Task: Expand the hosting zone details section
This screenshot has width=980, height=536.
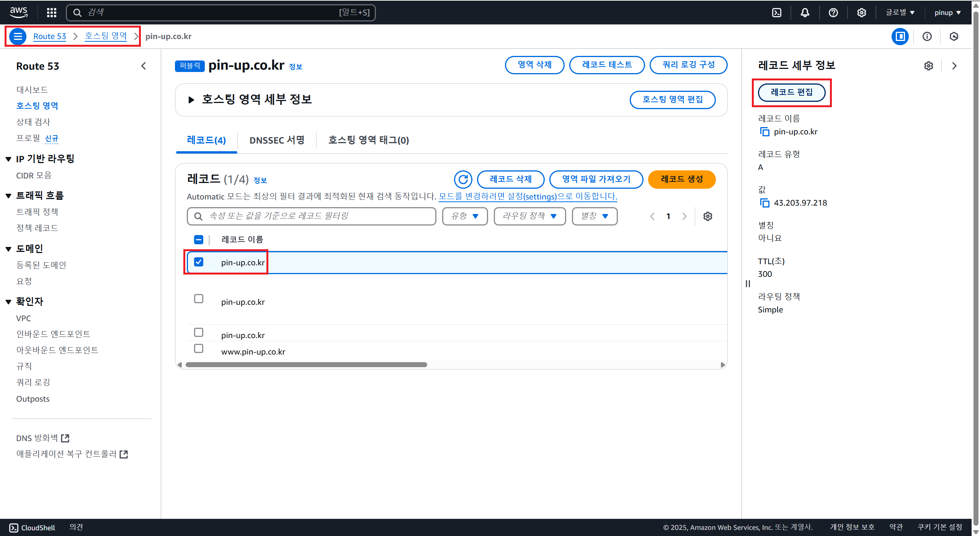Action: [x=191, y=100]
